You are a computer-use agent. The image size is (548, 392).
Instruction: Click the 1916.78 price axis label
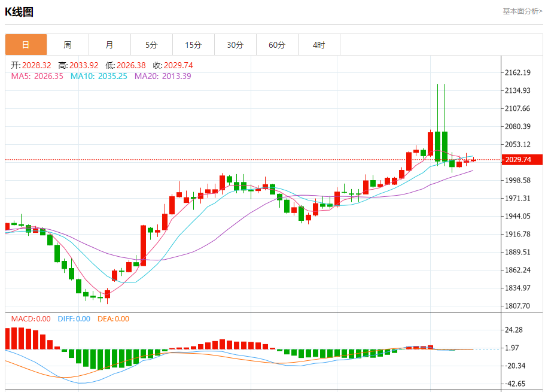517,234
